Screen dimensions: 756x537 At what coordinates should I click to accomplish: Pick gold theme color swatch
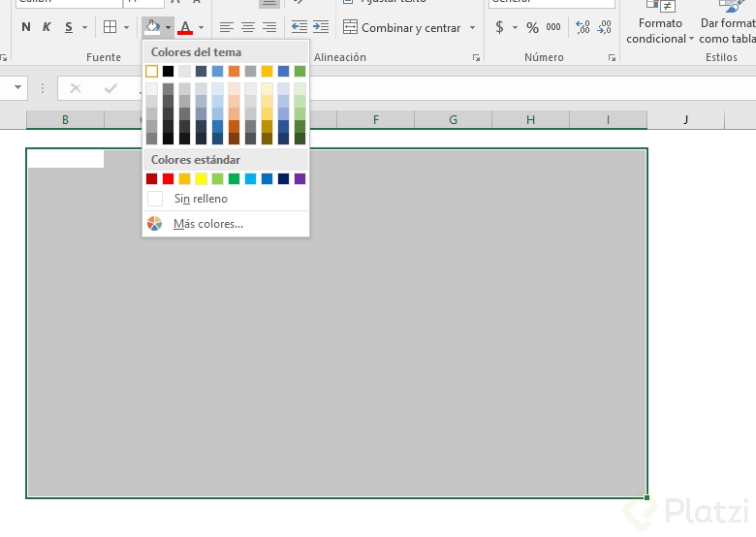[267, 72]
